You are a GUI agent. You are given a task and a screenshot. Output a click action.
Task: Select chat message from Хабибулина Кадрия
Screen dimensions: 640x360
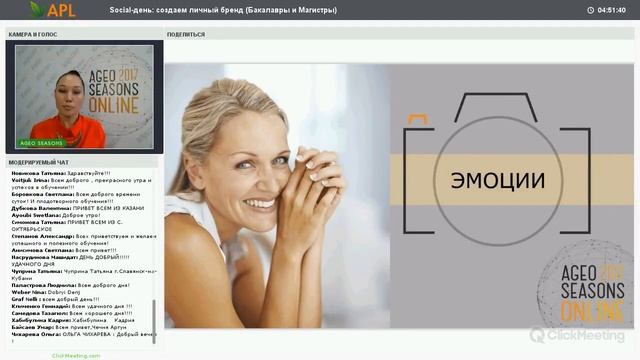tap(73, 320)
